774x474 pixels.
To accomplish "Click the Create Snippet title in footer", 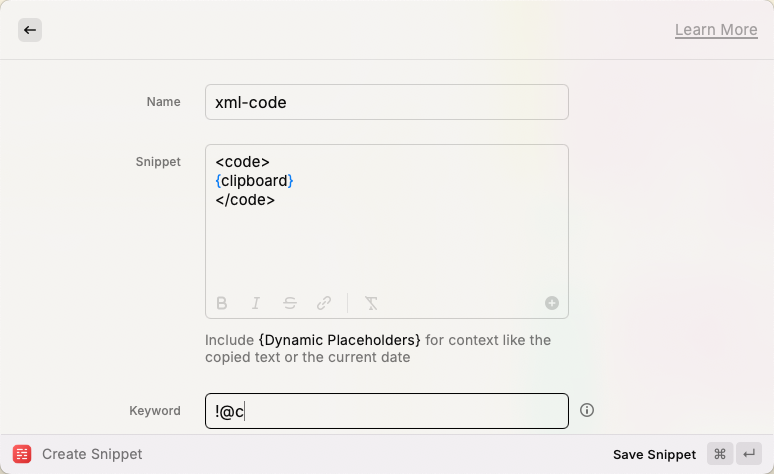I will [x=92, y=454].
